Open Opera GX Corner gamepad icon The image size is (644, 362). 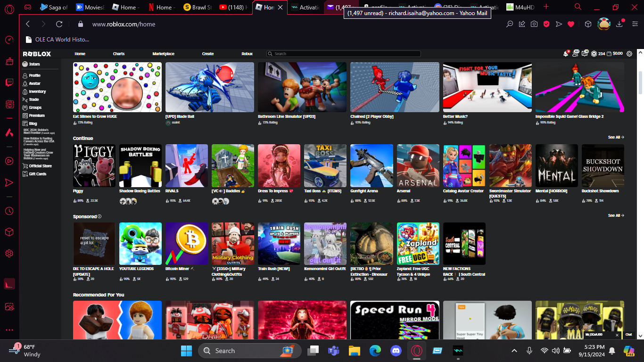coord(28,7)
